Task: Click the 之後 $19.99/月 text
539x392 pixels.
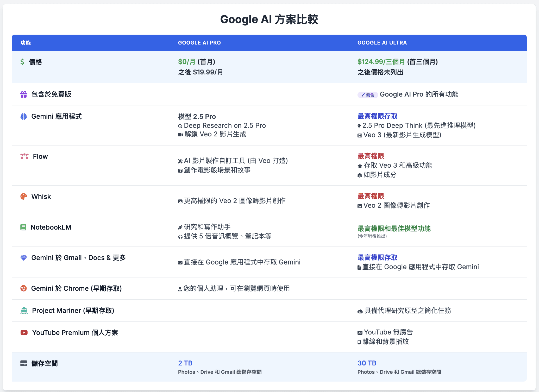Action: click(x=200, y=72)
